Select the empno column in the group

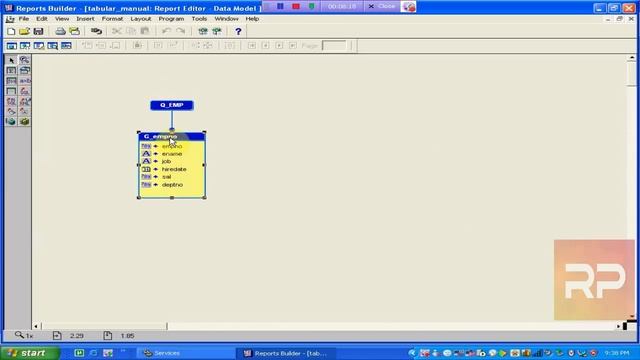tap(171, 146)
